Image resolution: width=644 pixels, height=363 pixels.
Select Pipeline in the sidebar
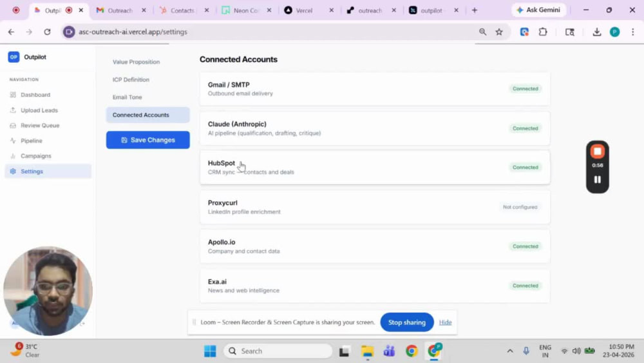pos(48,141)
